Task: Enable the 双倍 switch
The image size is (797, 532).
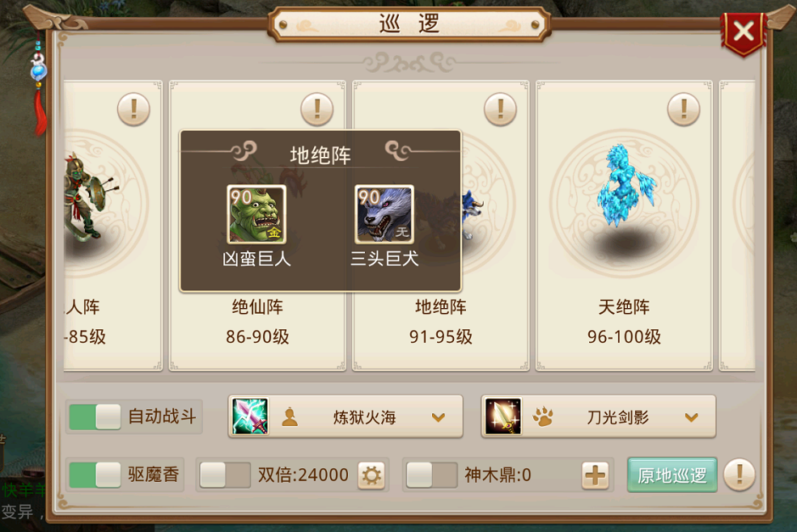Action: pyautogui.click(x=225, y=475)
